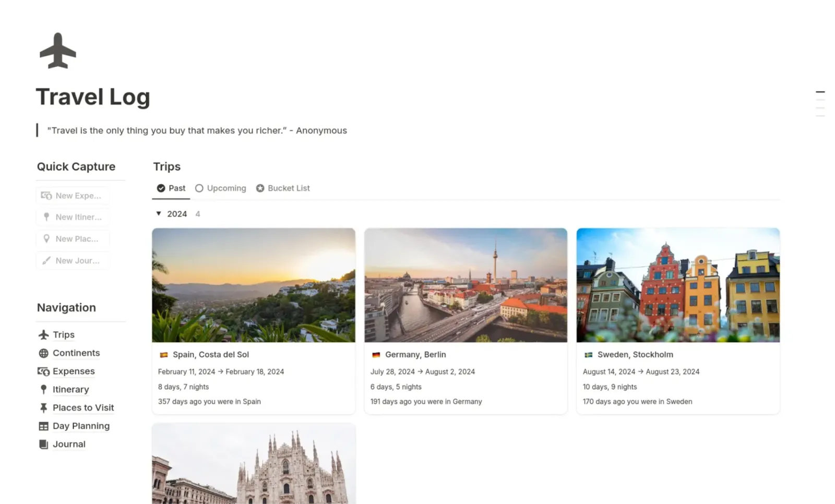835x504 pixels.
Task: Click the New Place location icon
Action: click(x=46, y=239)
